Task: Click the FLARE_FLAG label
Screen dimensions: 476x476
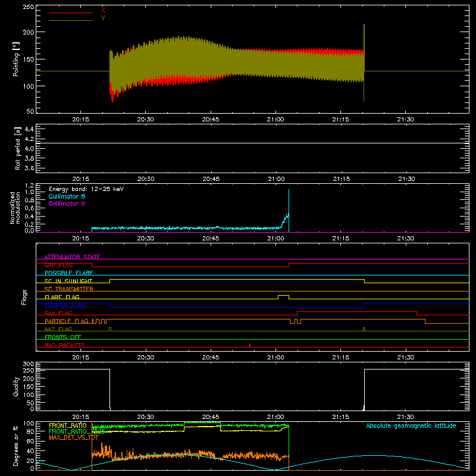Action: pyautogui.click(x=62, y=297)
